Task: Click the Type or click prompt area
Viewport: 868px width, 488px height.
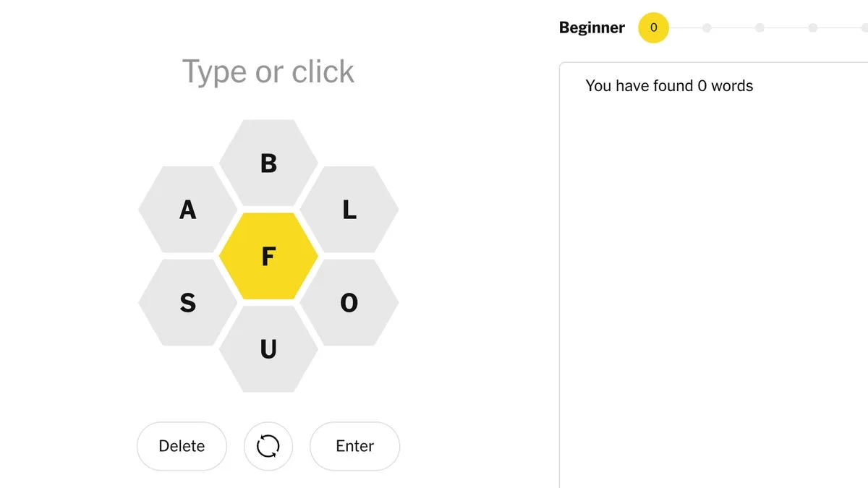Action: pyautogui.click(x=268, y=71)
